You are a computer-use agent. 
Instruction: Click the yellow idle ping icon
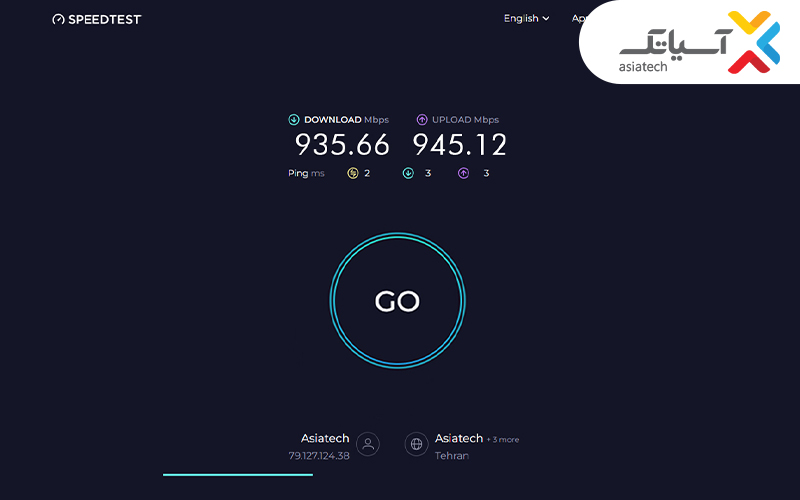tap(353, 173)
